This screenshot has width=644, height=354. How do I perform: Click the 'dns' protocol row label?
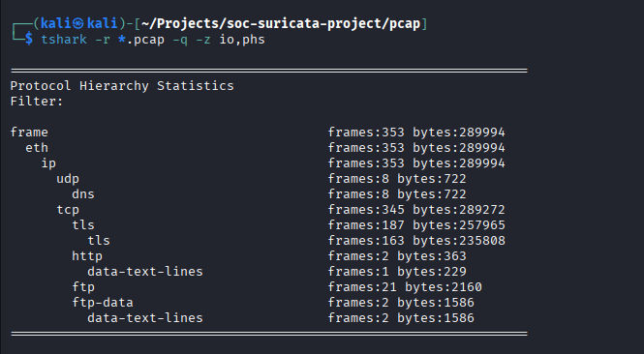pos(83,194)
